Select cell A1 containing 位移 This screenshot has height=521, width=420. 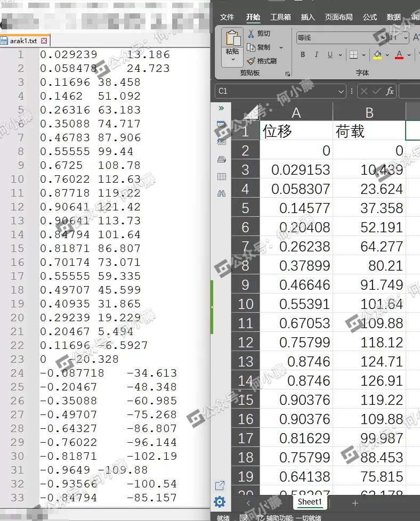tap(296, 131)
